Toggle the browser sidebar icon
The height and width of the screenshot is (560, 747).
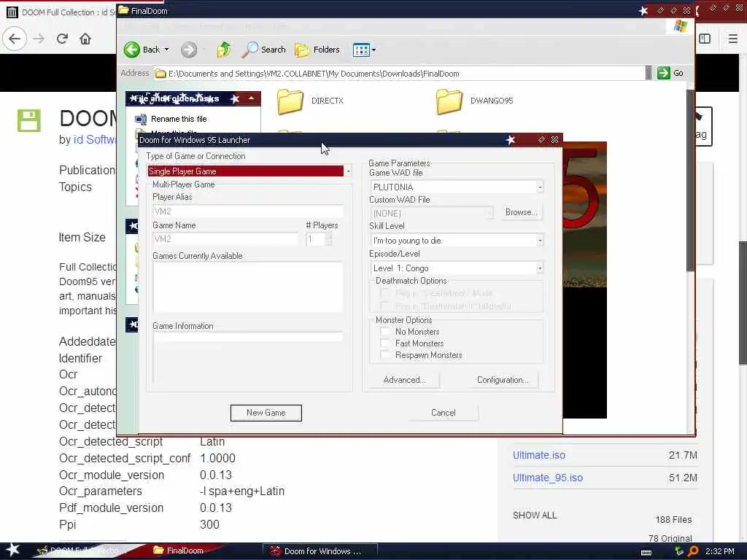tap(705, 39)
